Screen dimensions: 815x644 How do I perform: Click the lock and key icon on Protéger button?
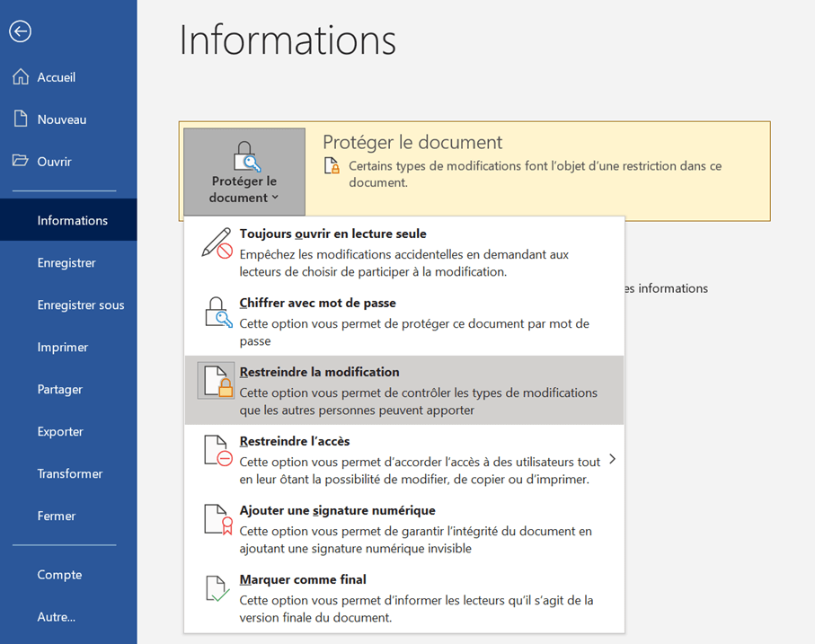click(x=246, y=156)
